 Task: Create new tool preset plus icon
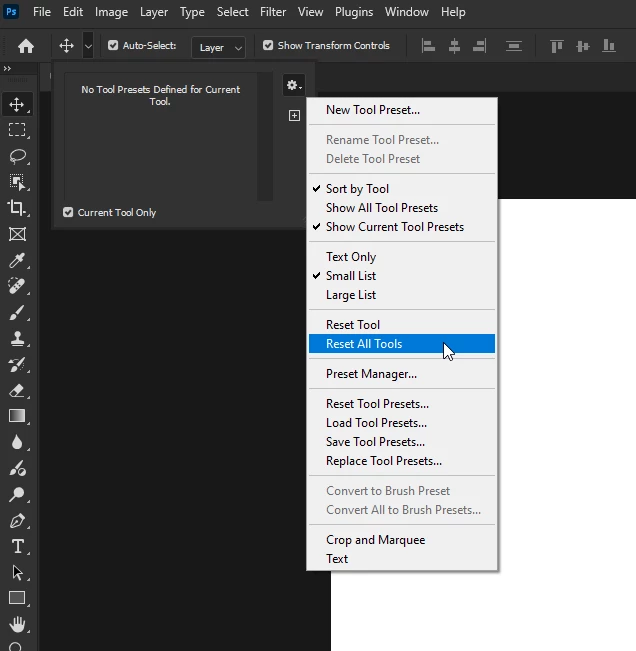(294, 115)
